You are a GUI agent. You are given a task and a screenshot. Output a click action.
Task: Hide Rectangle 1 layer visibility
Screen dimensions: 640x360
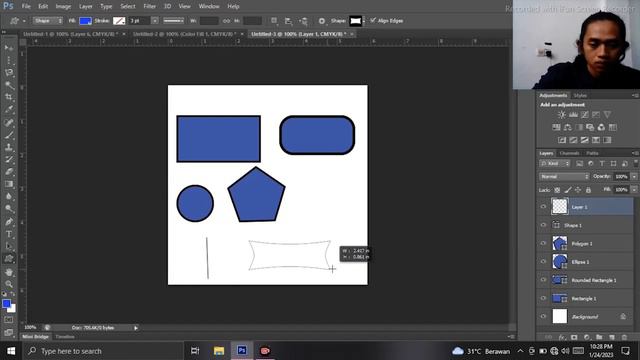[x=543, y=298]
